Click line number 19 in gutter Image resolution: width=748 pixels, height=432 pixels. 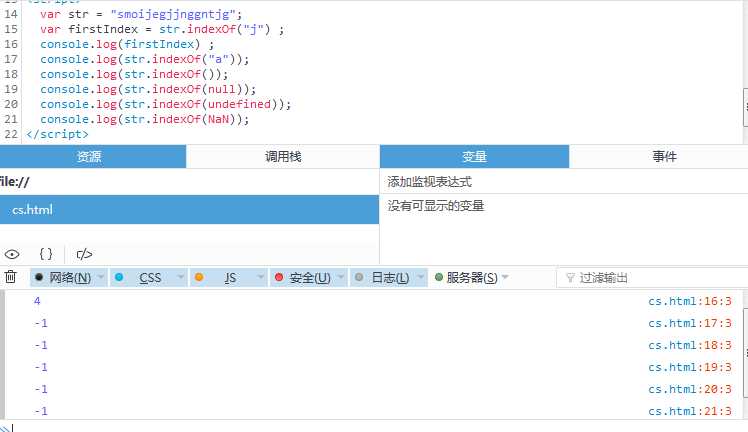[x=10, y=89]
